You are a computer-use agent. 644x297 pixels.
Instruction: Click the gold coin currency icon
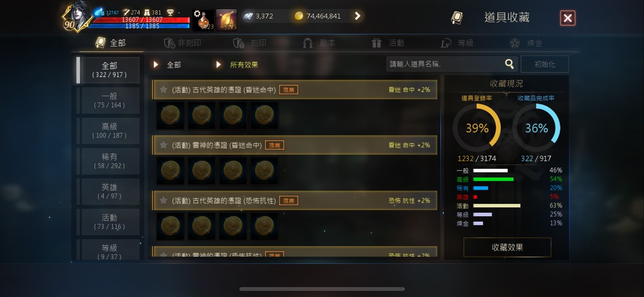point(299,16)
